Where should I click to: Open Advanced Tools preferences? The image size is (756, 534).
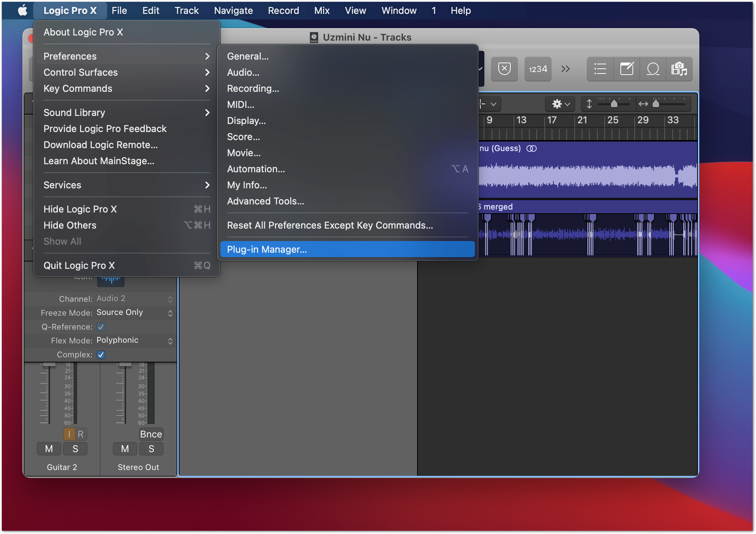[x=348, y=201]
